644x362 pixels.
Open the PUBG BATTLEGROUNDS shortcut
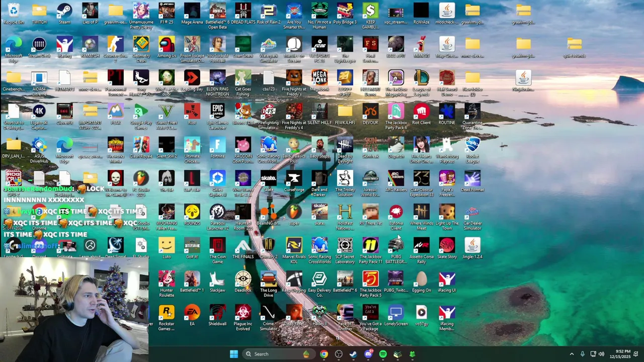396,250
